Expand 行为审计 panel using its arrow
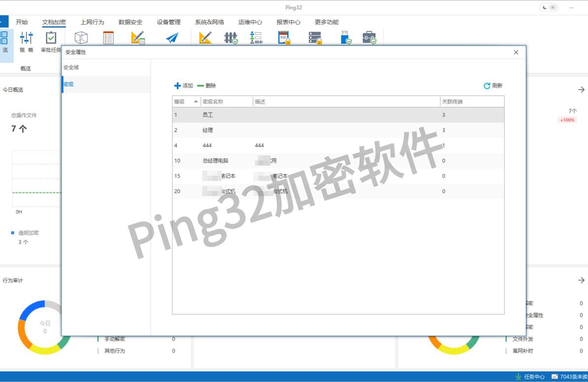This screenshot has width=588, height=382. [581, 280]
